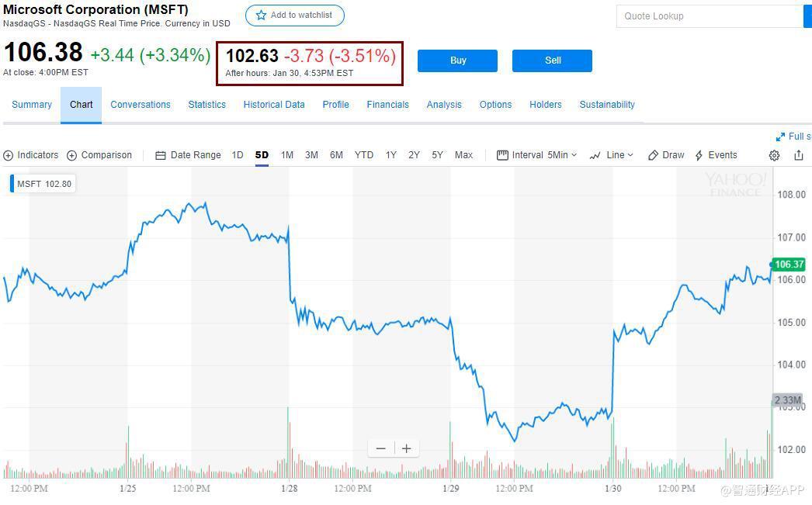Open the Line chart type dropdown
This screenshot has height=505, width=812.
[612, 155]
